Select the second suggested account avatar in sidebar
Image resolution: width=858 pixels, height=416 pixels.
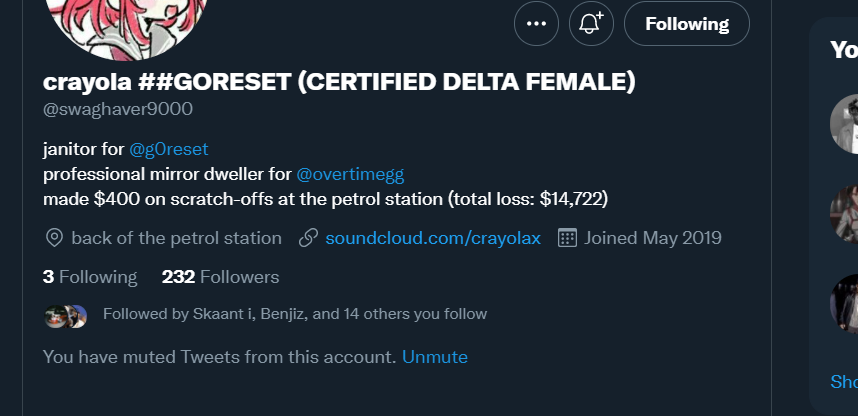pos(846,213)
